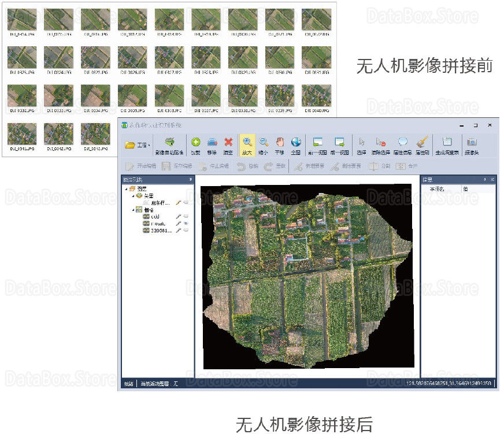Toggle visibility eye of mosaic layer
Screen dimensions: 504x434
point(186,224)
